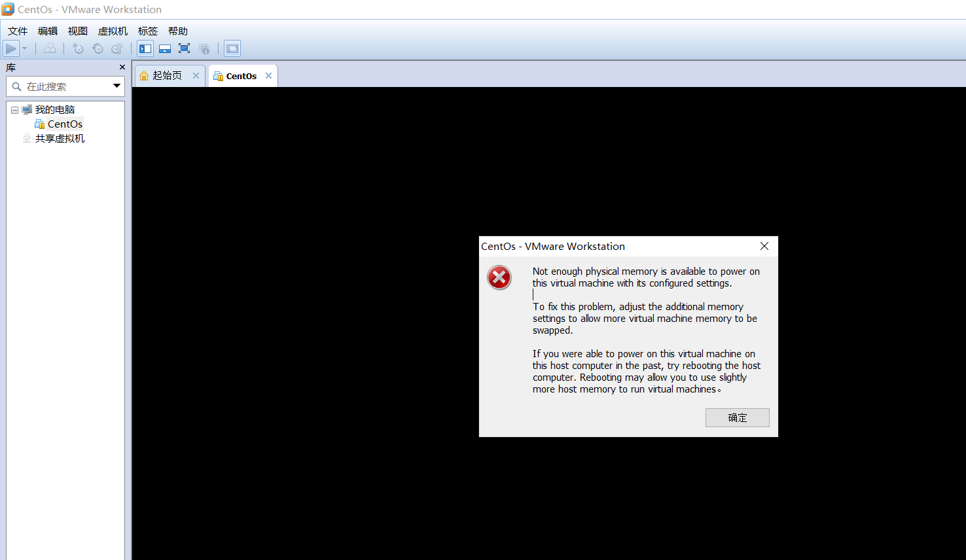The width and height of the screenshot is (966, 560).
Task: Click the show thumbnail bar icon
Action: click(164, 48)
